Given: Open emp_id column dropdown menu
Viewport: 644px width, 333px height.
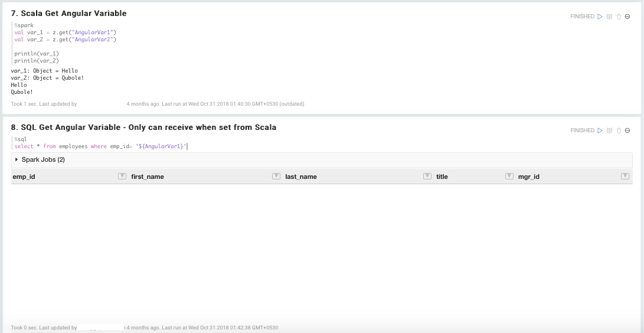Looking at the screenshot, I should click(122, 176).
